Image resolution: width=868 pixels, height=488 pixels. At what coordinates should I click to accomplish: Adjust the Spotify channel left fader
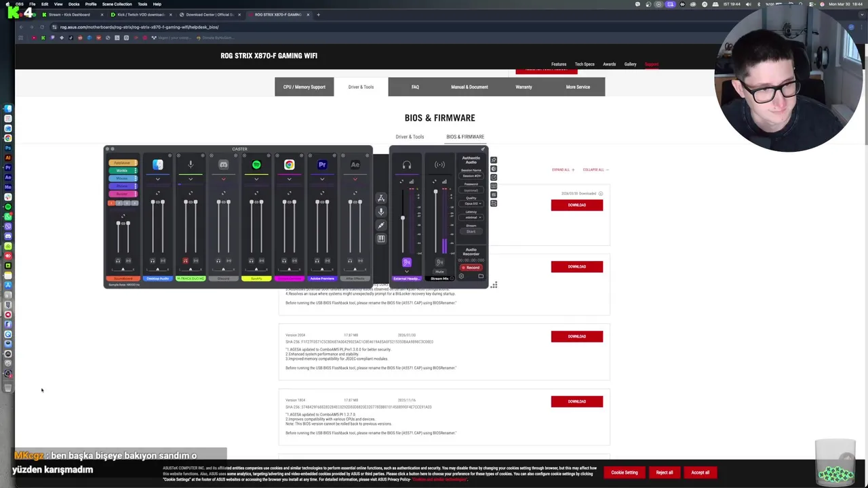tap(252, 201)
